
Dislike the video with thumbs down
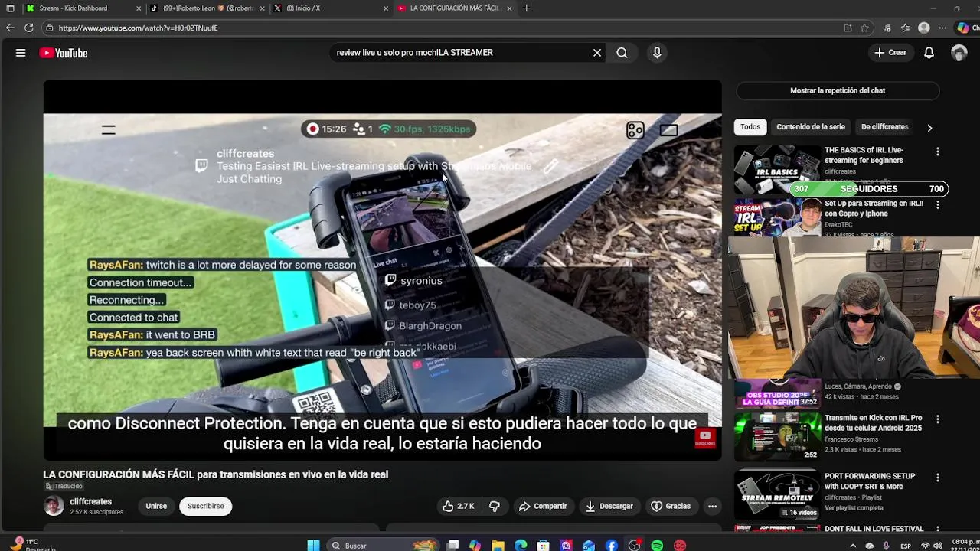(x=495, y=506)
